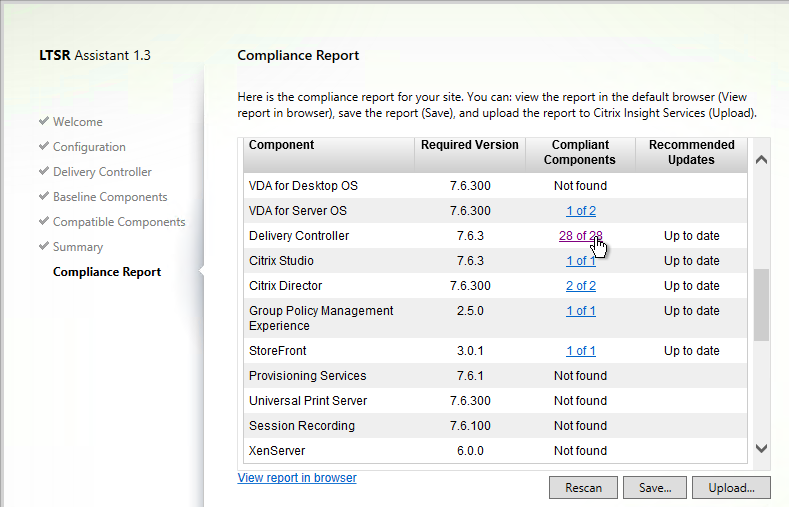Click the Welcome step checkmark icon
This screenshot has width=789, height=507.
click(44, 121)
